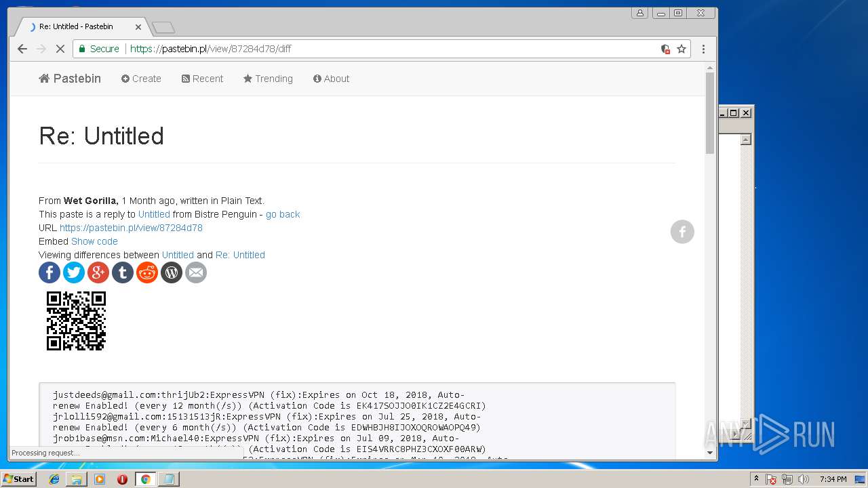Click the page vertical scrollbar thumb
The image size is (868, 488).
point(710,113)
